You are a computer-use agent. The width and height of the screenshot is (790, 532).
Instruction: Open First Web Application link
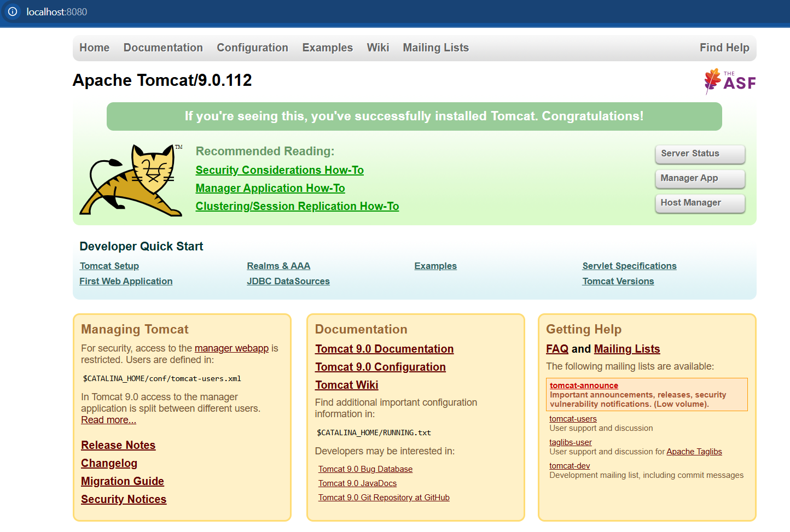tap(126, 281)
